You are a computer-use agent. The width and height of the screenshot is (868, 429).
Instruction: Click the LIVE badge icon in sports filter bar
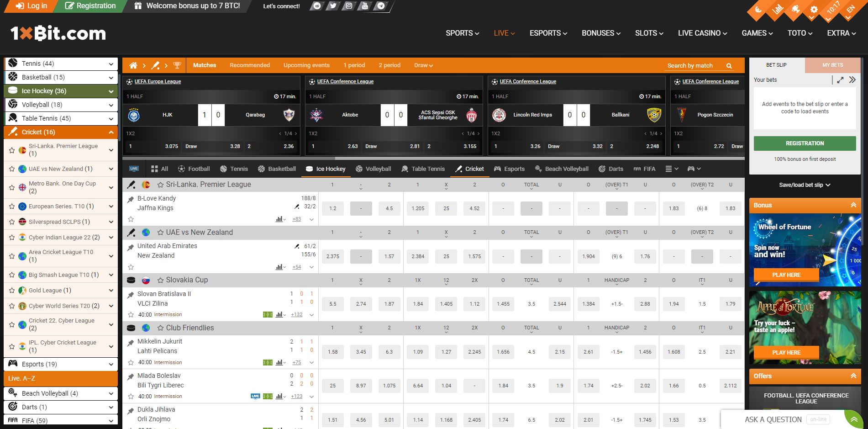[134, 169]
